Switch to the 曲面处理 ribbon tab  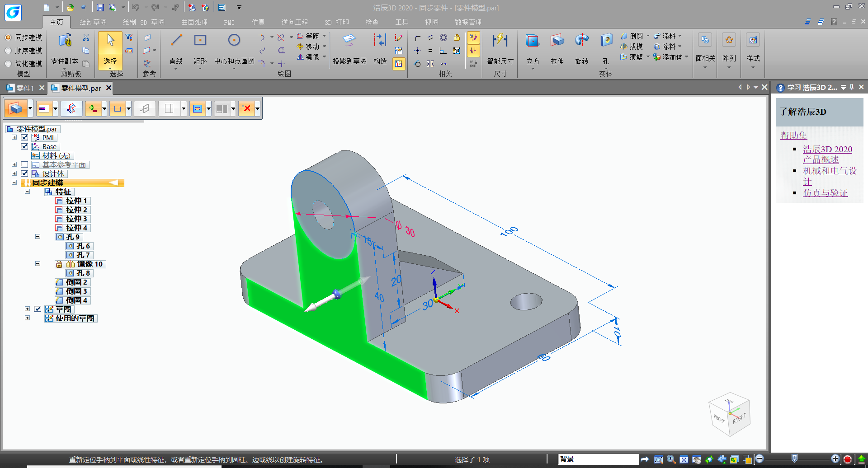pos(194,22)
